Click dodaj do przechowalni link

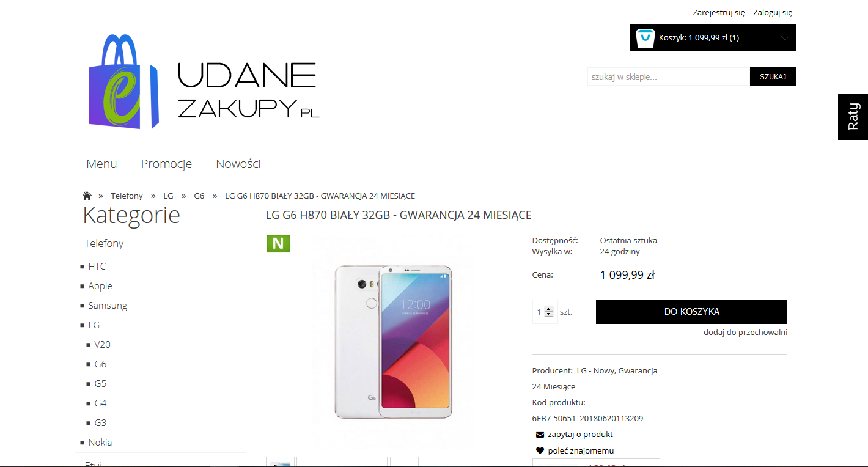point(745,333)
